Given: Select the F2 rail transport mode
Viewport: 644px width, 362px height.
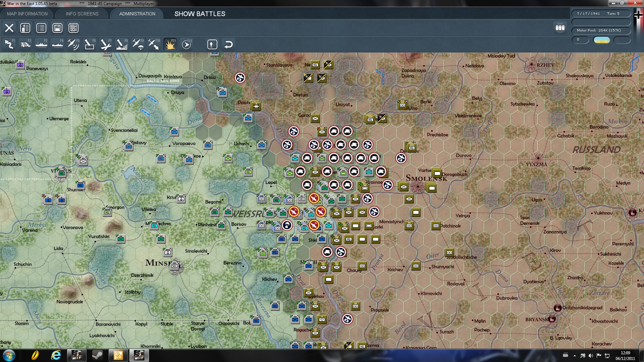Looking at the screenshot, I should tap(25, 44).
